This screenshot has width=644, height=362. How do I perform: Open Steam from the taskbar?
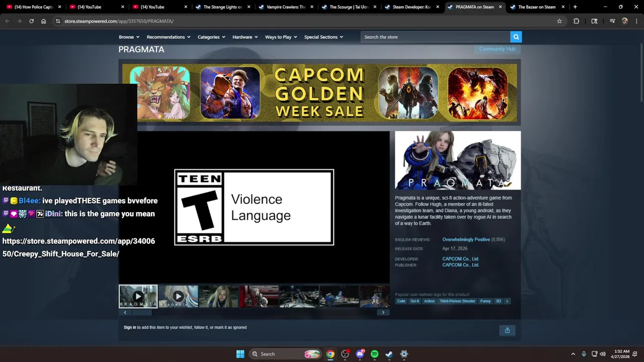[389, 354]
